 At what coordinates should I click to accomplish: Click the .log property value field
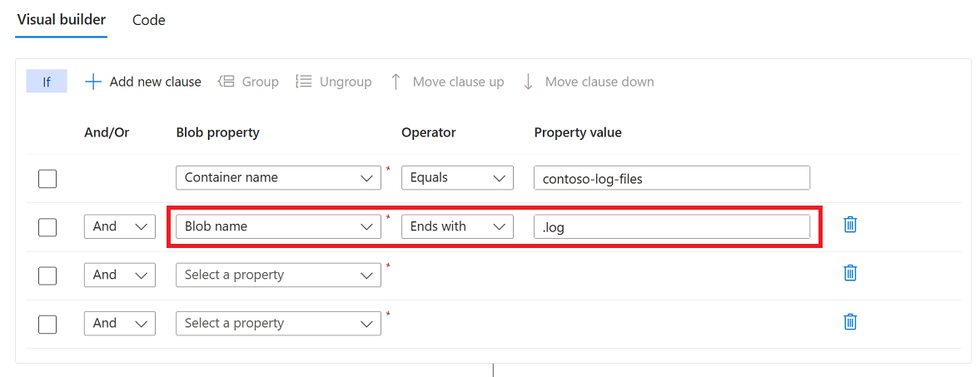(672, 226)
